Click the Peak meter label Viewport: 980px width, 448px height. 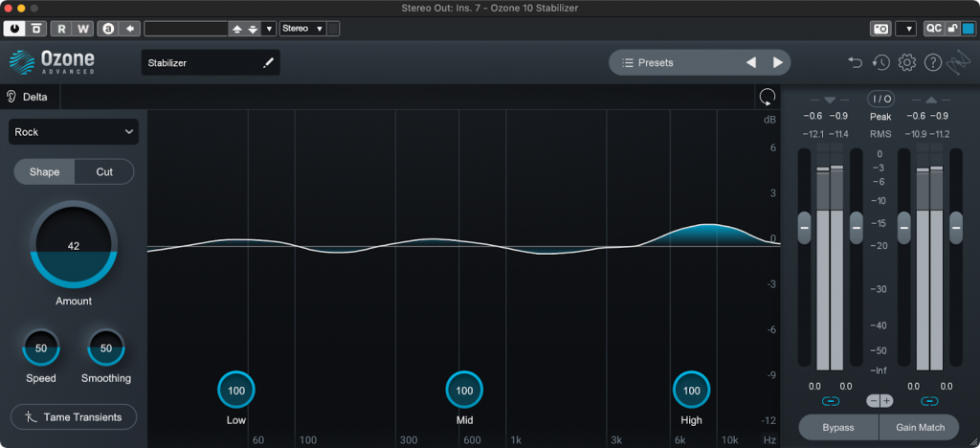(x=880, y=117)
